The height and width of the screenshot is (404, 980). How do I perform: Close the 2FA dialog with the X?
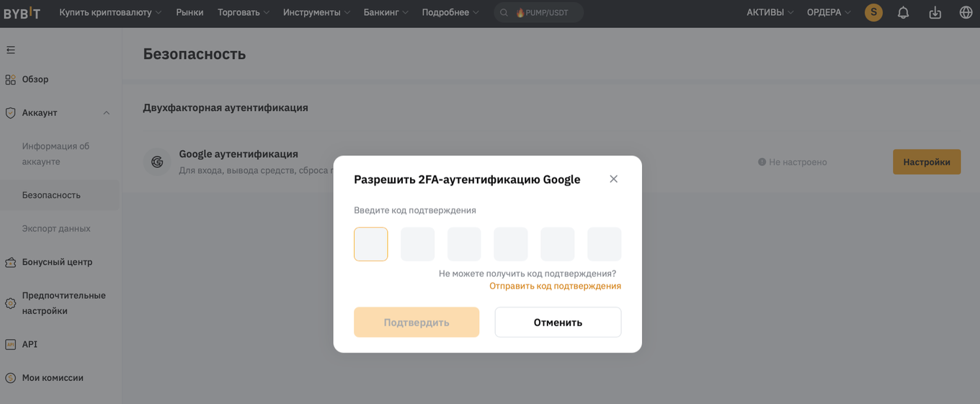click(x=613, y=179)
